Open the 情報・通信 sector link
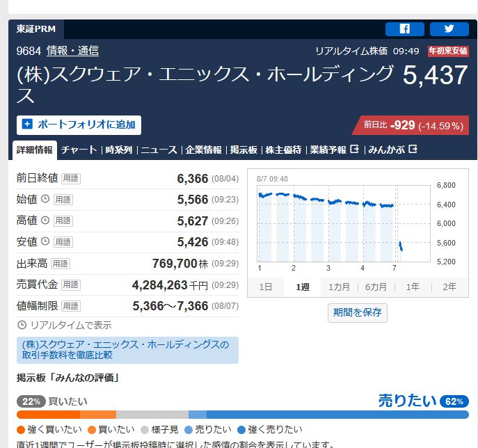Screen dimensions: 478x448 72,51
